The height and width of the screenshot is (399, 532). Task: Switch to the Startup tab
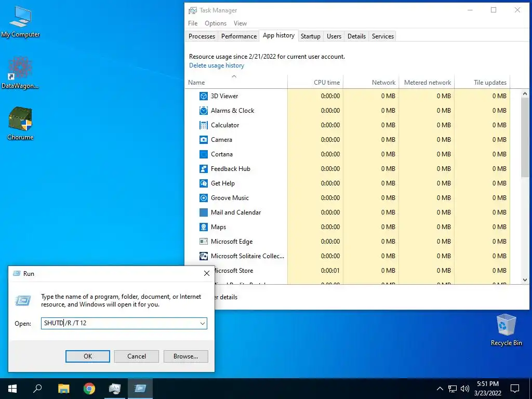(x=311, y=36)
